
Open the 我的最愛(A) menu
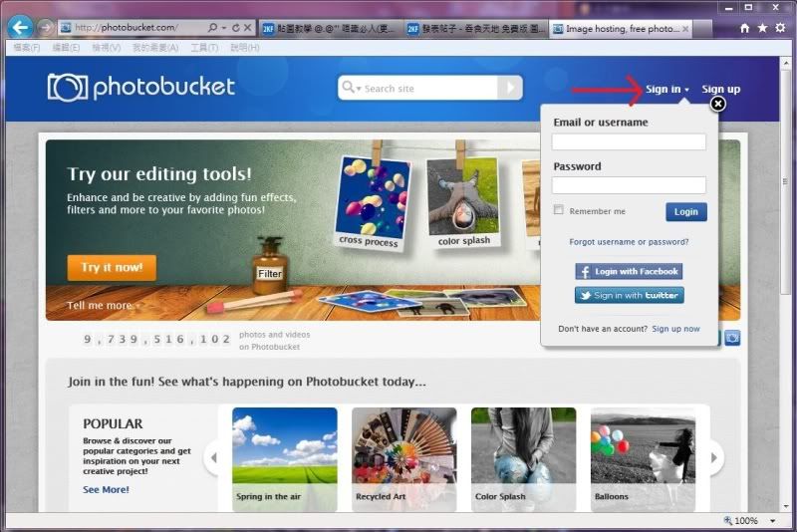point(155,47)
